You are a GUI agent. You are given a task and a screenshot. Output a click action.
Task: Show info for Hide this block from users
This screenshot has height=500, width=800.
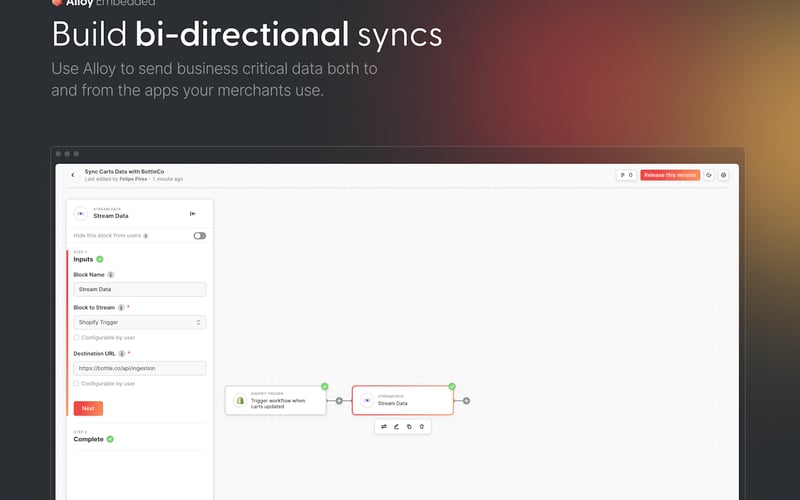click(146, 236)
